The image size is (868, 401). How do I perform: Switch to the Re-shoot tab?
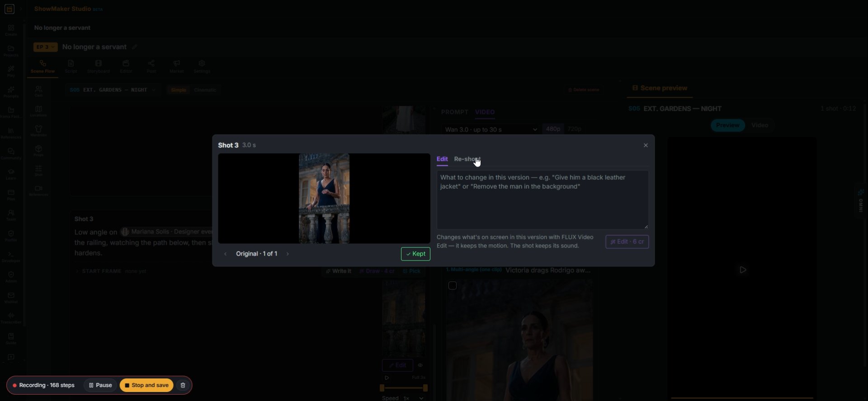pos(467,159)
